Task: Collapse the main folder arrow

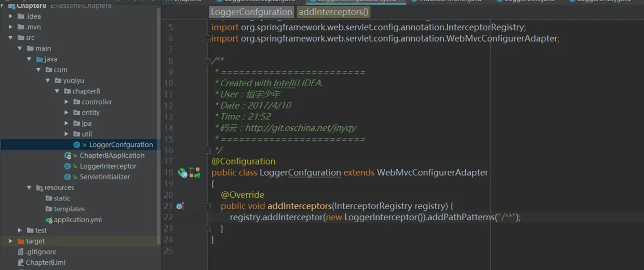Action: click(x=20, y=48)
